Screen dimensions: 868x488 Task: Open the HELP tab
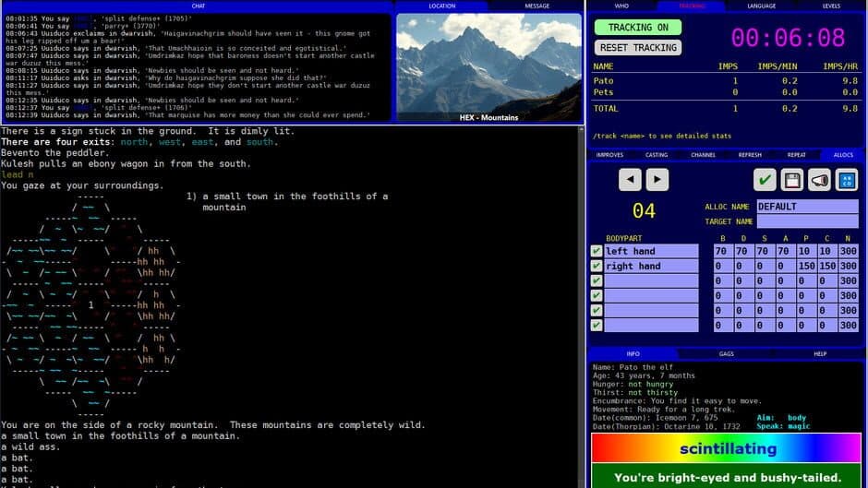[820, 353]
